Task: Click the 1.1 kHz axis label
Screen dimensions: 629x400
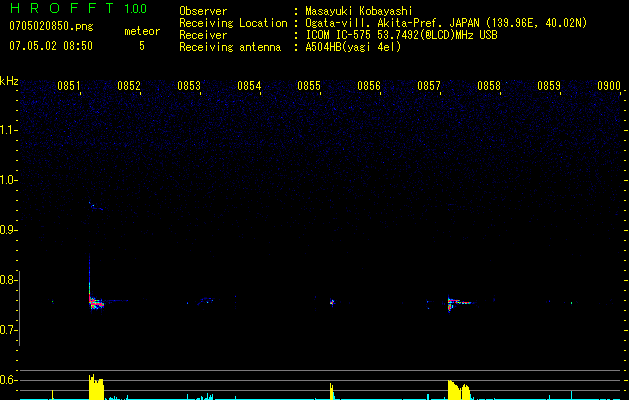Action: point(8,130)
